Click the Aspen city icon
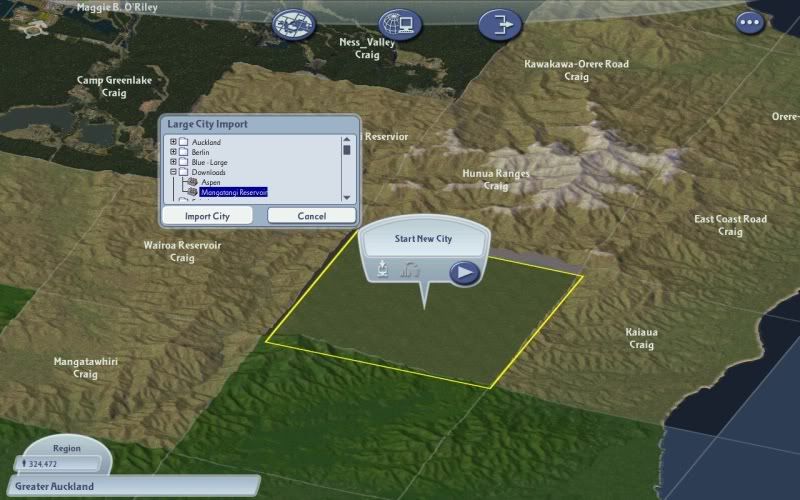Screen dimensions: 800x500 tap(192, 182)
